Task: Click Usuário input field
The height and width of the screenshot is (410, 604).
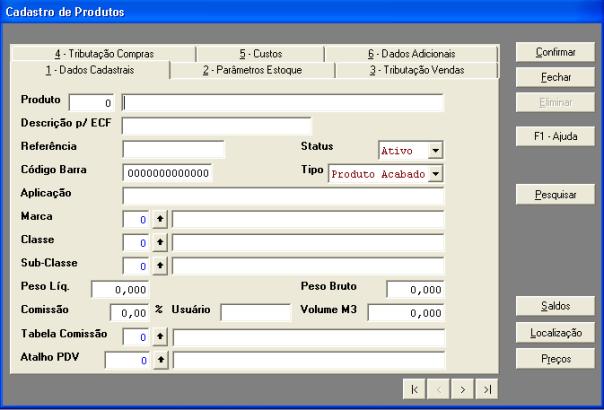Action: click(x=256, y=312)
